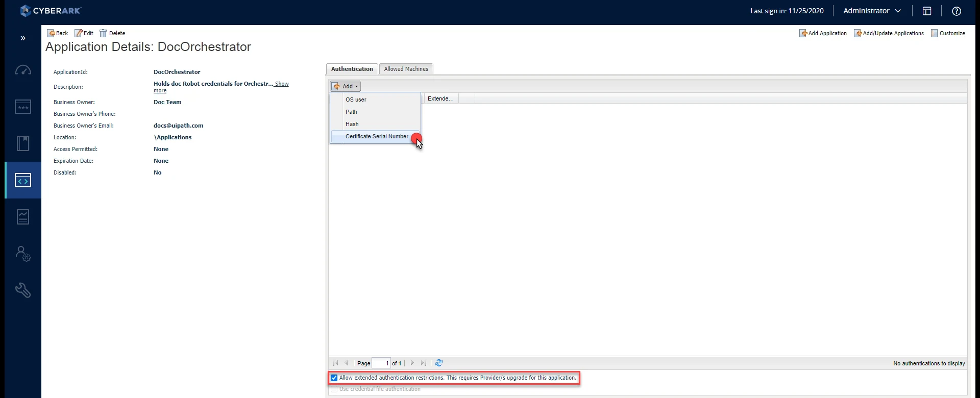
Task: Choose OS user from Add menu
Action: (376, 99)
